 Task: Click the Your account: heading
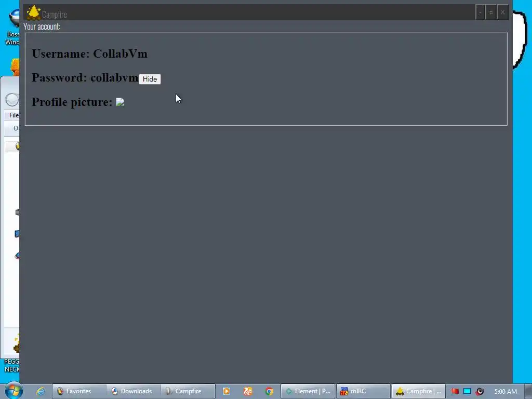[x=42, y=26]
